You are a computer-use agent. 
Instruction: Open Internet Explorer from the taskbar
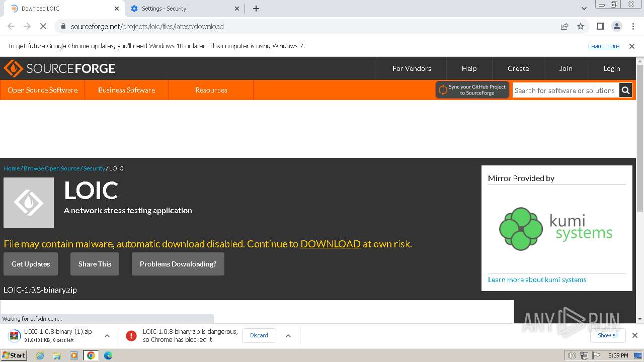(x=40, y=355)
